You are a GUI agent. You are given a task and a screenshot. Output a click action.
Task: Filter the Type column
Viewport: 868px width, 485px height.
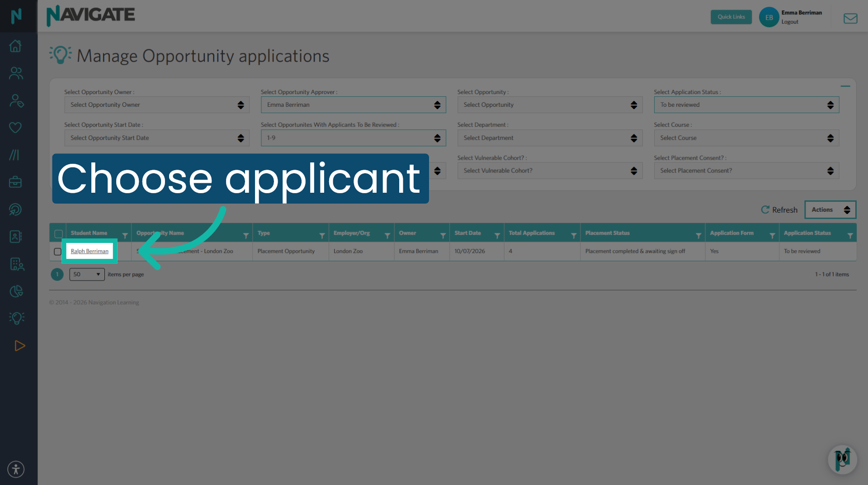coord(322,236)
